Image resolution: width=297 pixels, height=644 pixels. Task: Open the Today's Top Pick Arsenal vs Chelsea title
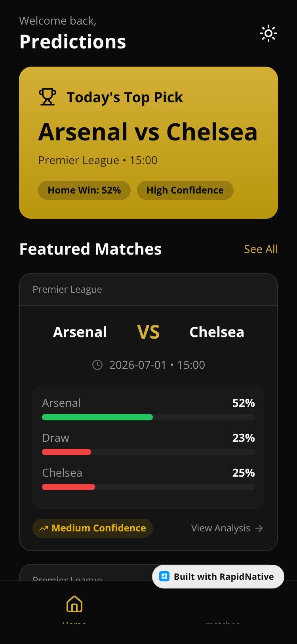pos(148,132)
